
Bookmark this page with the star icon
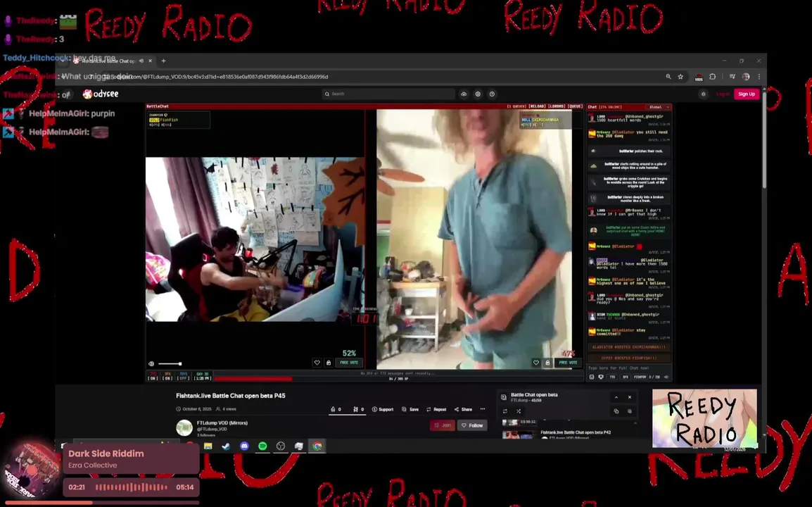click(x=680, y=77)
